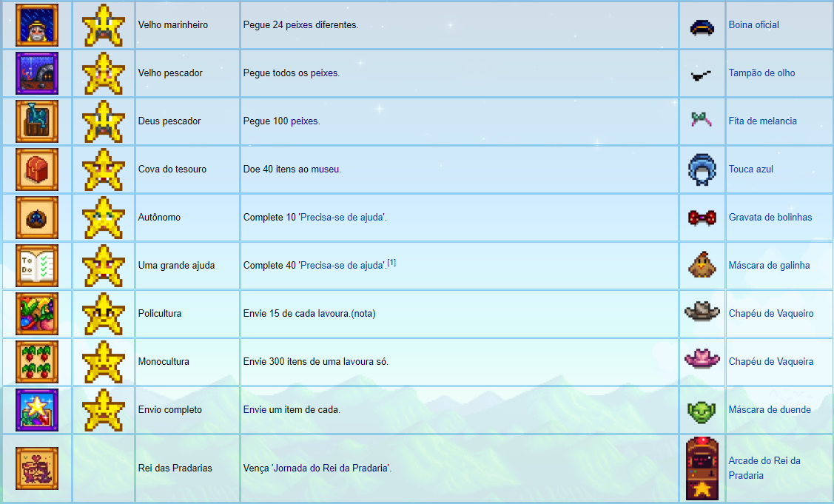Click the Monocultura radishes icon

37,362
